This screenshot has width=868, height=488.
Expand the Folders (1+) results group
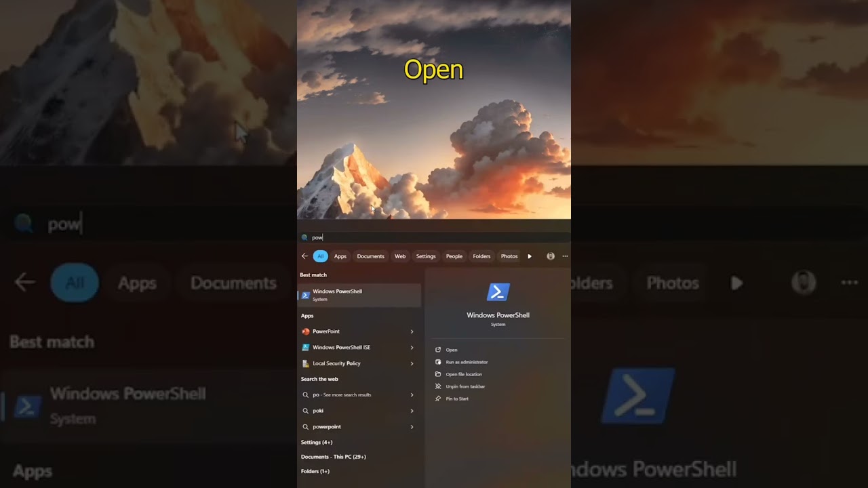[x=315, y=471]
